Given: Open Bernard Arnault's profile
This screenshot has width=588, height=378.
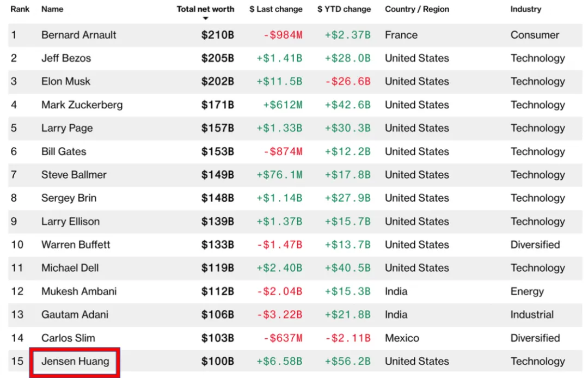Looking at the screenshot, I should [x=79, y=35].
